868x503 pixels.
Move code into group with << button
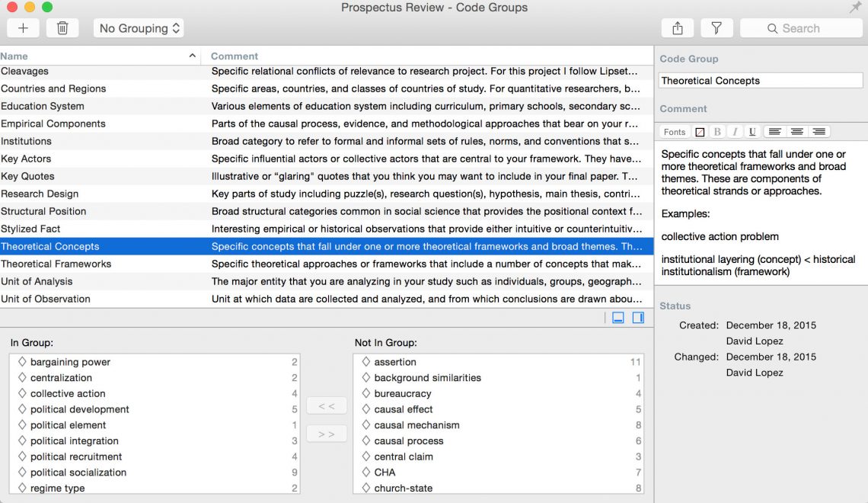click(326, 406)
